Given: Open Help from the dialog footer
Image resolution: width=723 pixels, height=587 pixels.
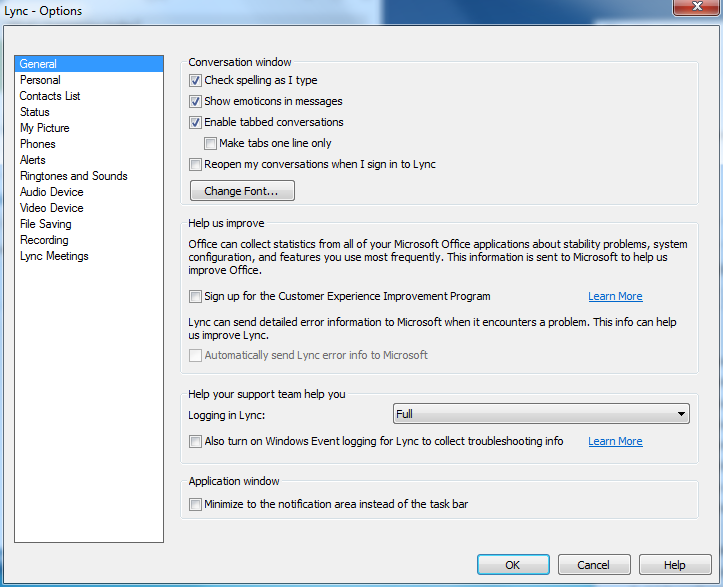Looking at the screenshot, I should tap(675, 565).
